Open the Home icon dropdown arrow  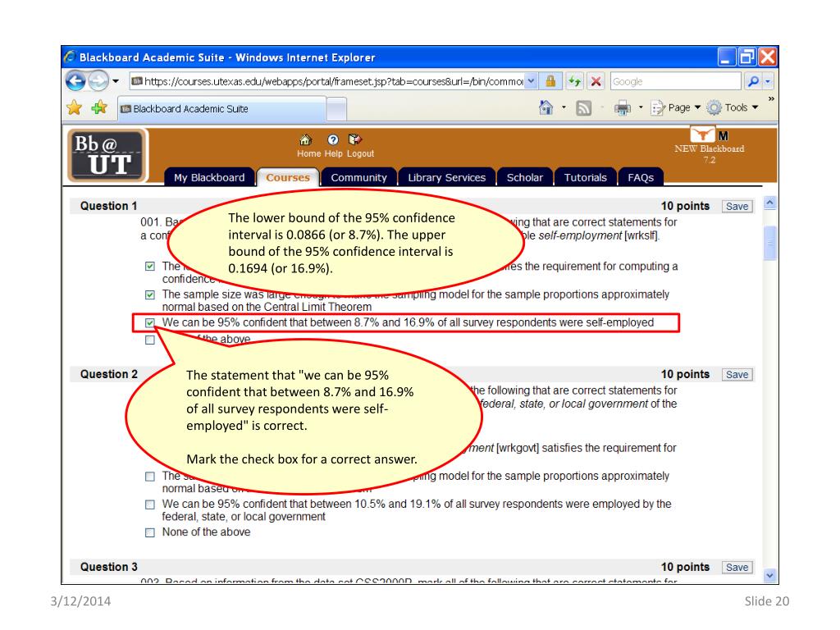point(564,107)
